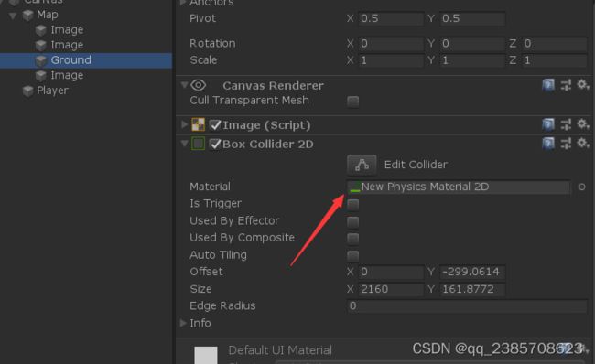Expand the Info foldout
The height and width of the screenshot is (364, 595).
click(x=183, y=323)
